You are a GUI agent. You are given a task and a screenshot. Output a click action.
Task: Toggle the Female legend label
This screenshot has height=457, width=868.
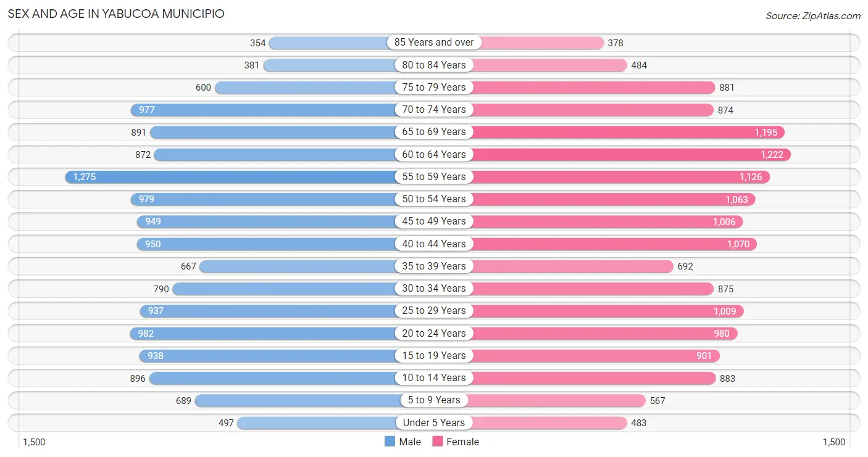pos(463,442)
